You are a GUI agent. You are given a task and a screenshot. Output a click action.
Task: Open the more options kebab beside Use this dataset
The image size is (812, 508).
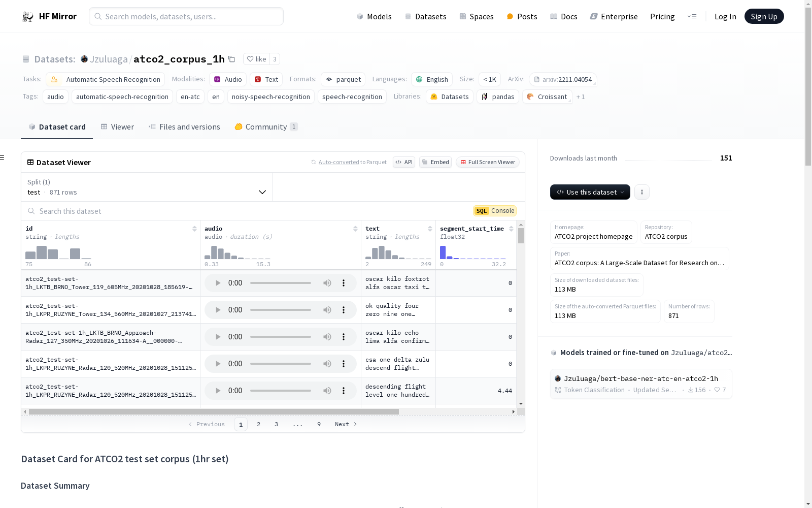(642, 192)
